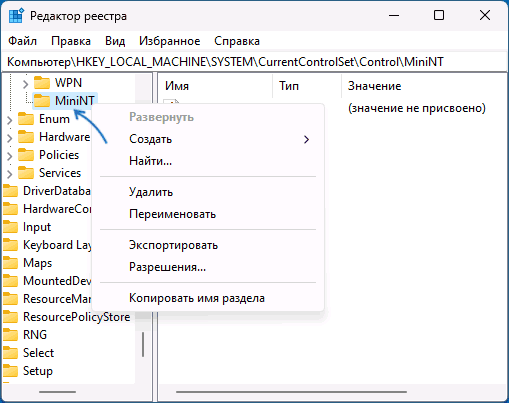Click the Policies folder icon
Viewport: 509px width, 403px height.
(26, 155)
